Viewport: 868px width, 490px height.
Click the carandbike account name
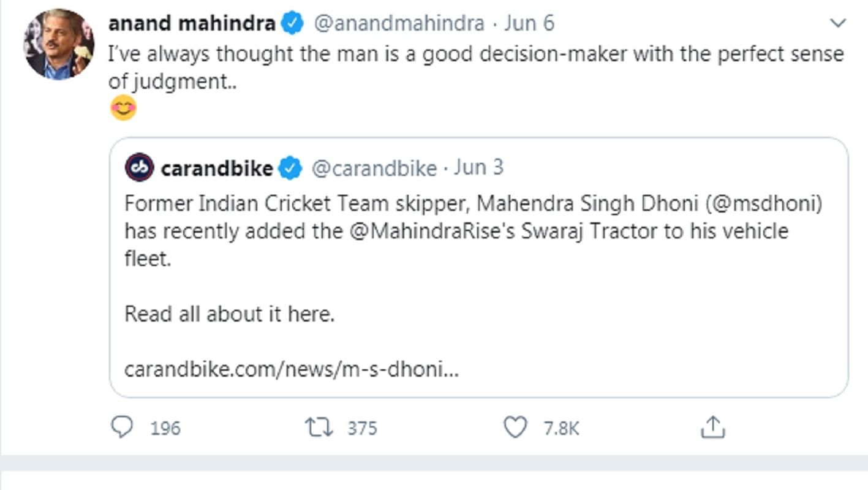(x=216, y=168)
